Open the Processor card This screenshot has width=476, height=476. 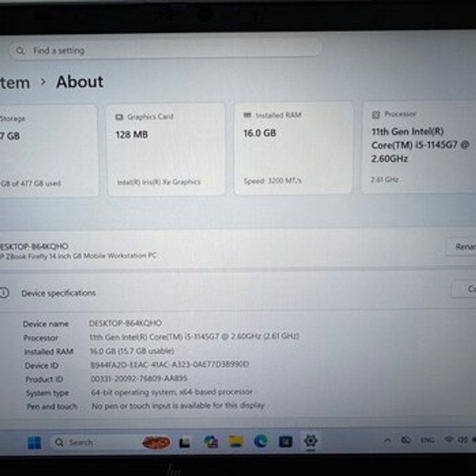pyautogui.click(x=419, y=147)
